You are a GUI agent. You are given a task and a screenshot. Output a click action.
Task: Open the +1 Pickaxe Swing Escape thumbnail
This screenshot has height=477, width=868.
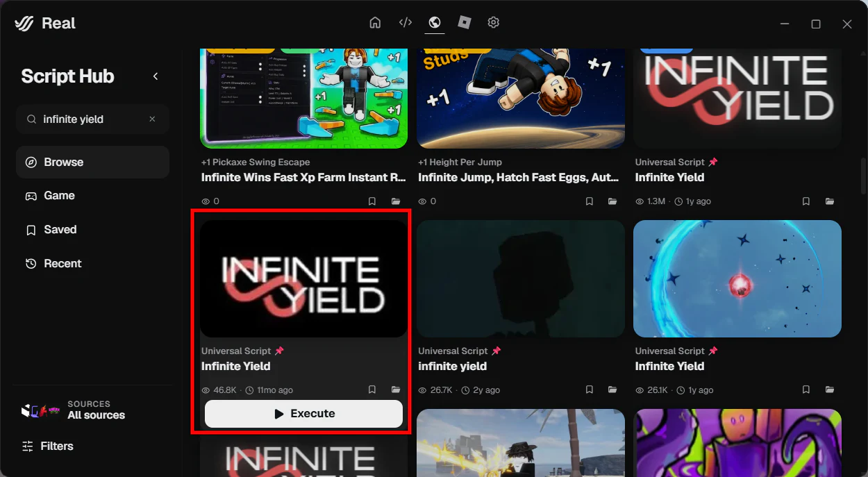point(303,98)
